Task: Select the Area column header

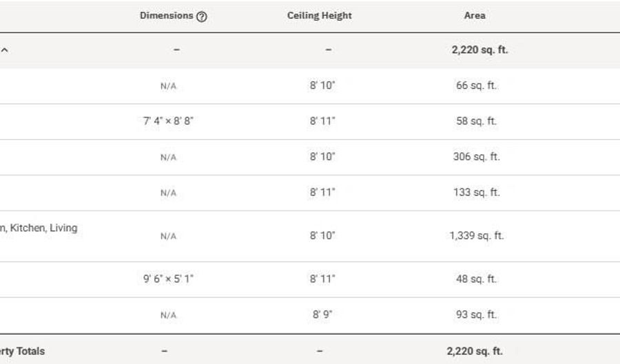Action: click(475, 15)
